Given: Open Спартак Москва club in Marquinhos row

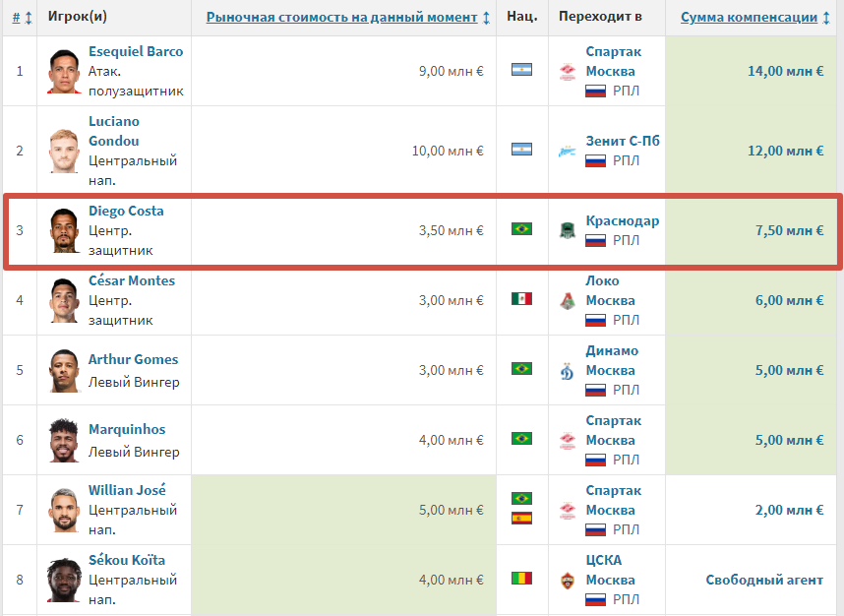Looking at the screenshot, I should pos(613,430).
